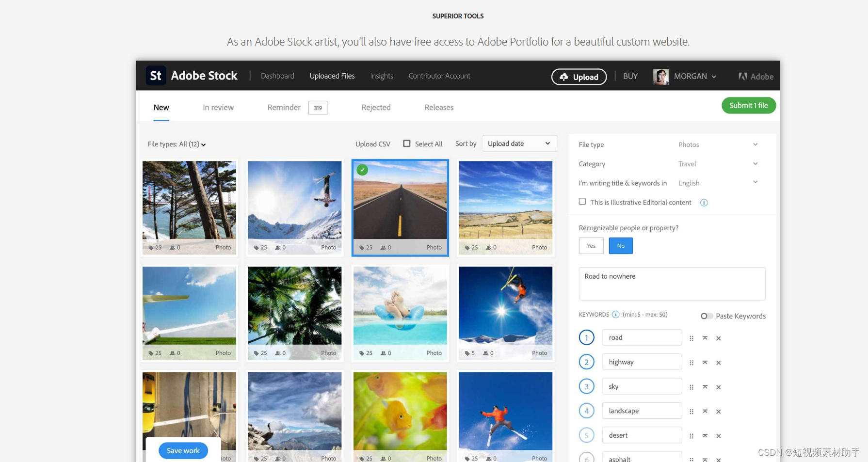Click the title field 'Road to nowhere'
868x462 pixels.
click(672, 284)
